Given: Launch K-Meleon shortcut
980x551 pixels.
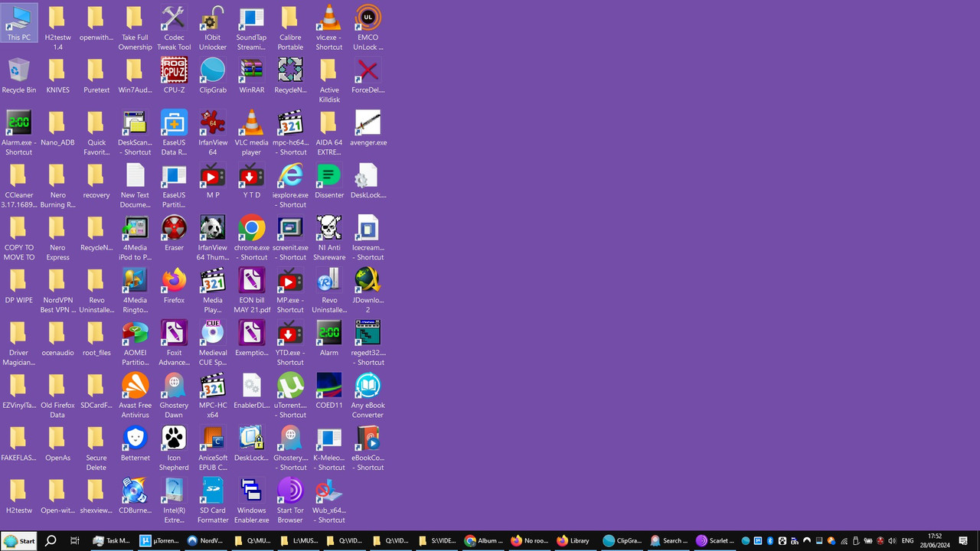Looking at the screenshot, I should 329,449.
